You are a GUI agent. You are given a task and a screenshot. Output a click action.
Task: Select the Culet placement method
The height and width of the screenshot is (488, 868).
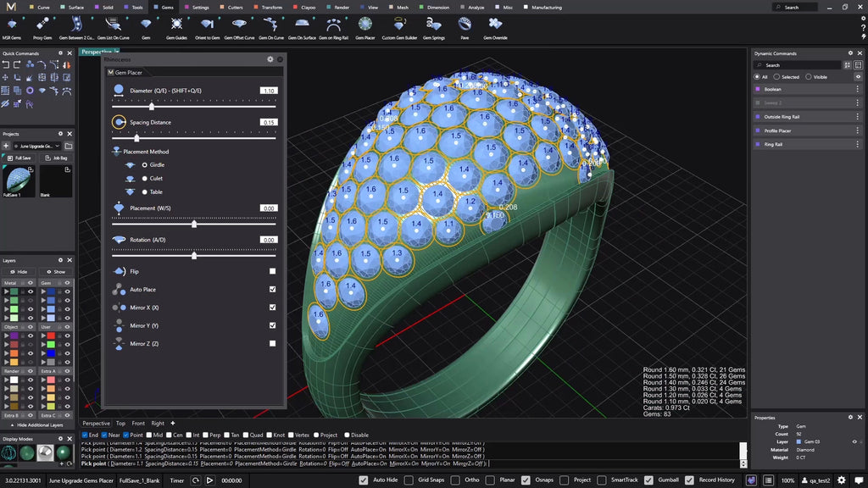tap(144, 178)
